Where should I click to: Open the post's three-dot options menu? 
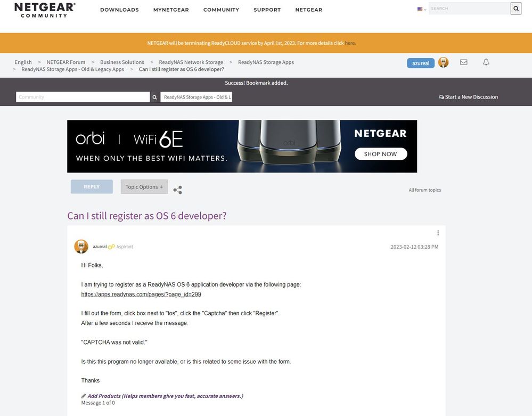438,233
